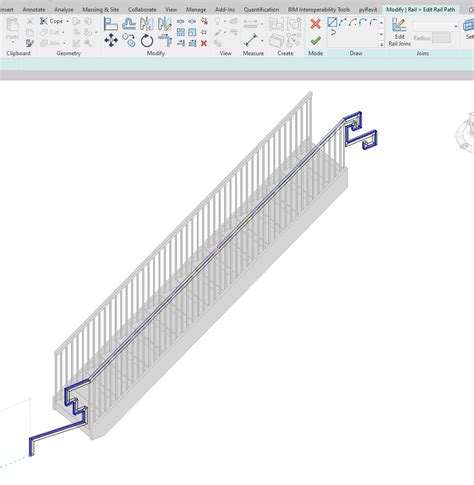This screenshot has height=485, width=474.
Task: Select Trim/Extend to Corner tool
Action: coord(165,41)
